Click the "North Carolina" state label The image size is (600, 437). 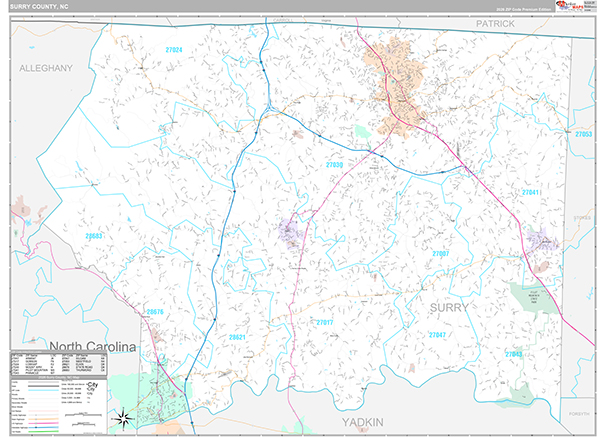point(93,346)
